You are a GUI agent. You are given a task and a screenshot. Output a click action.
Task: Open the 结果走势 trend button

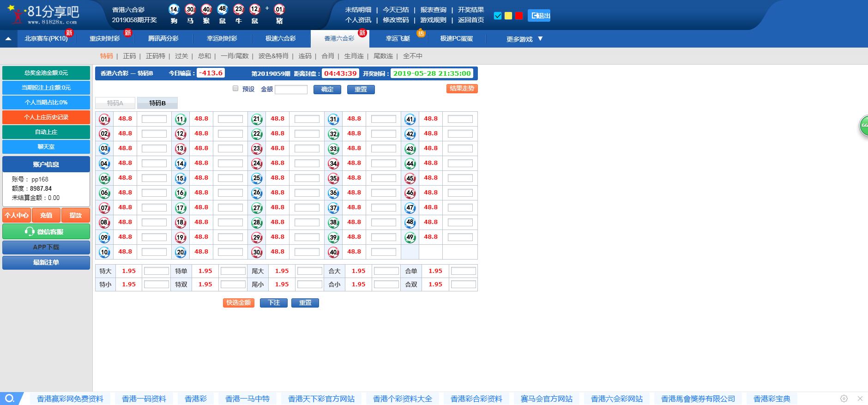462,89
